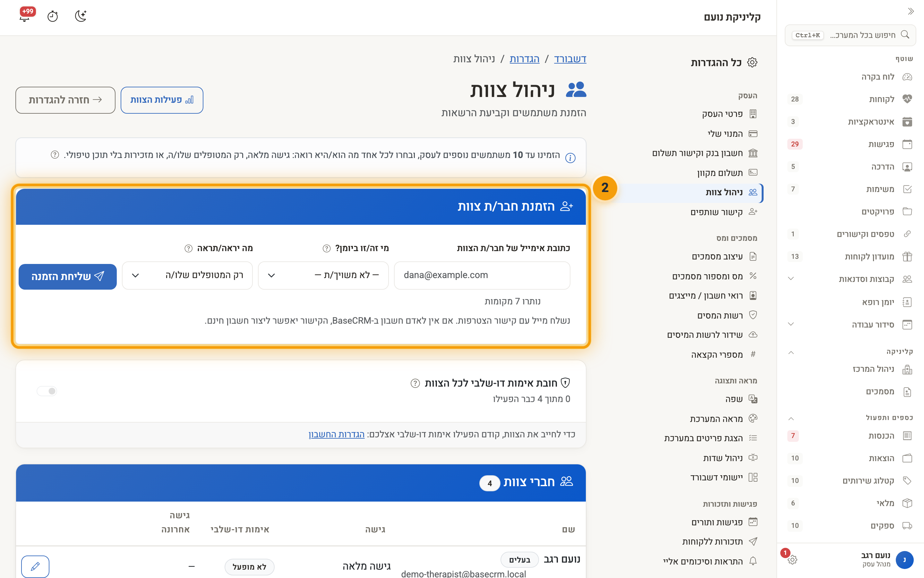Click the timer clock icon in top bar

(53, 16)
